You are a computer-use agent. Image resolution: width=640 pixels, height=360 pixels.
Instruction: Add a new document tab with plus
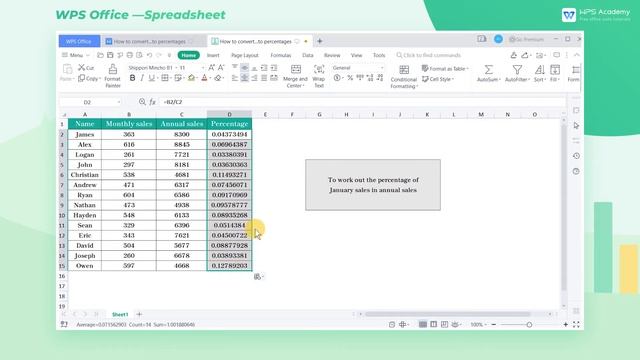click(320, 41)
